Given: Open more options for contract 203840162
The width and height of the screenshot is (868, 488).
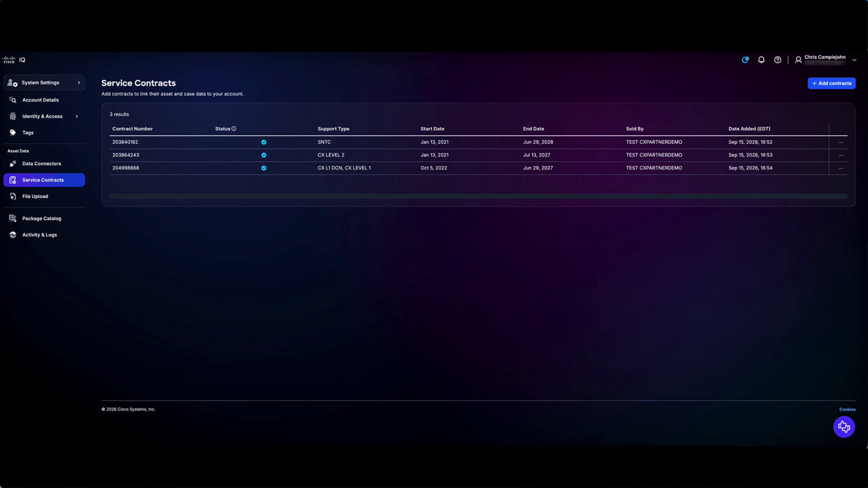Looking at the screenshot, I should [x=841, y=142].
